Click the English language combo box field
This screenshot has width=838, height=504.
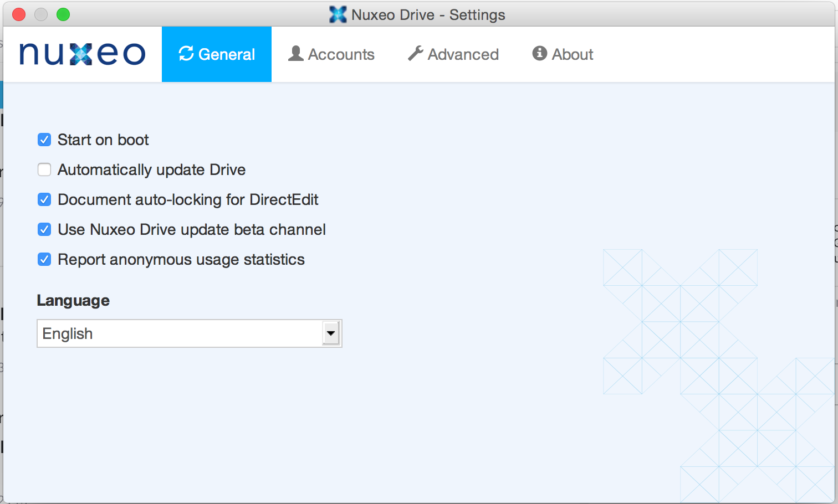coord(190,333)
